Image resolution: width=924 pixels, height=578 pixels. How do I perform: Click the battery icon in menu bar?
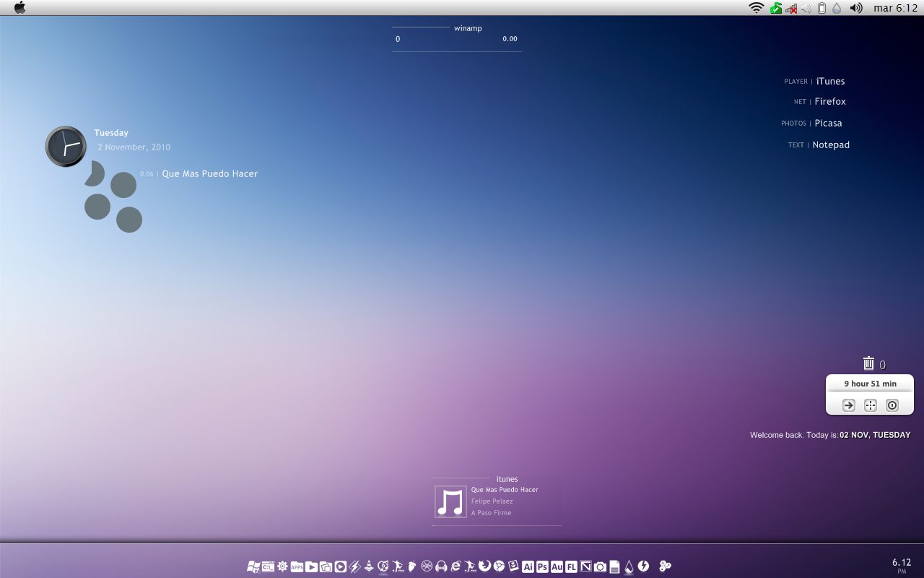[x=821, y=8]
